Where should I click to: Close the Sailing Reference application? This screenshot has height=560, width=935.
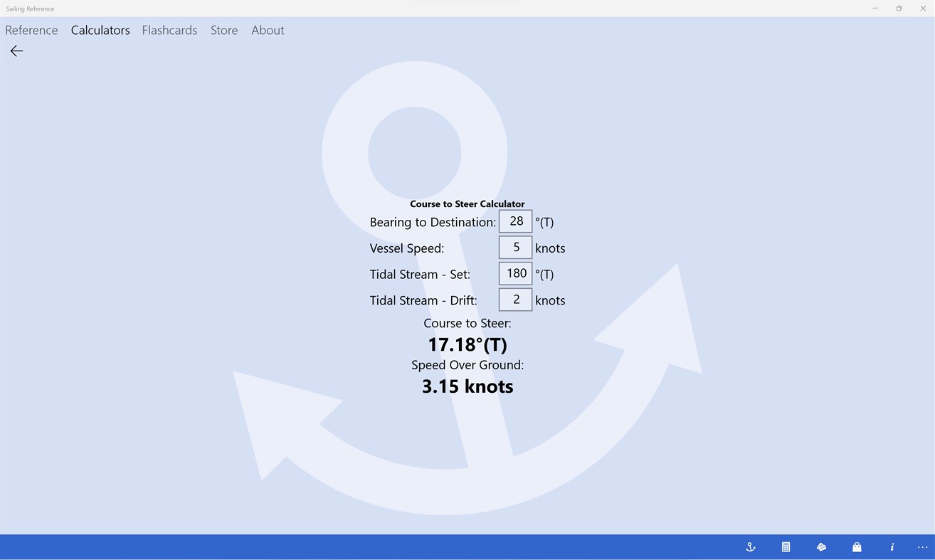coord(923,8)
